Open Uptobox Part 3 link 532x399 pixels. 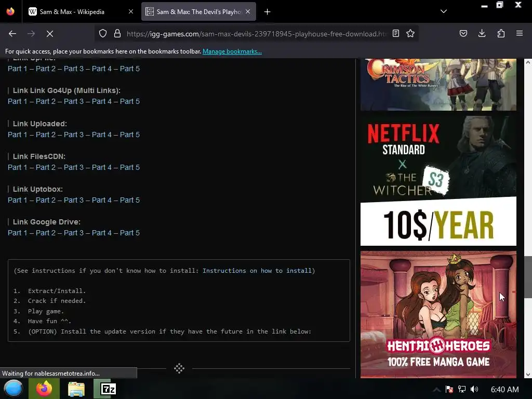tap(74, 200)
